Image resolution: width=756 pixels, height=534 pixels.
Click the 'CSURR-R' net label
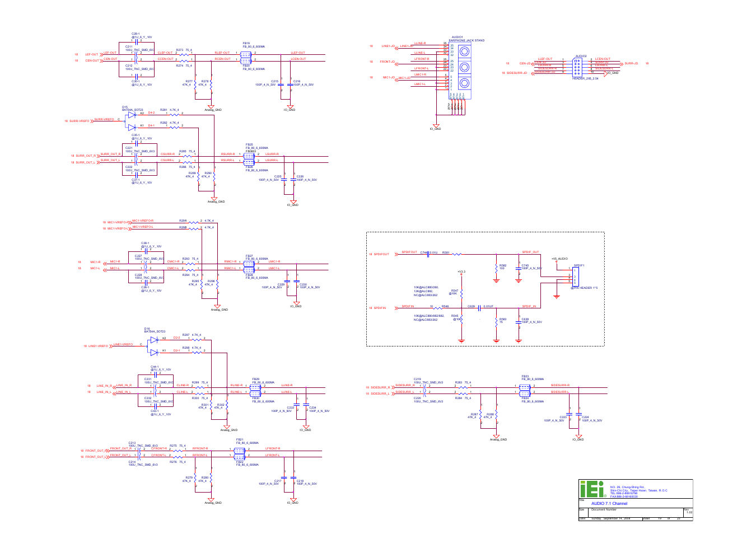tap(167, 154)
